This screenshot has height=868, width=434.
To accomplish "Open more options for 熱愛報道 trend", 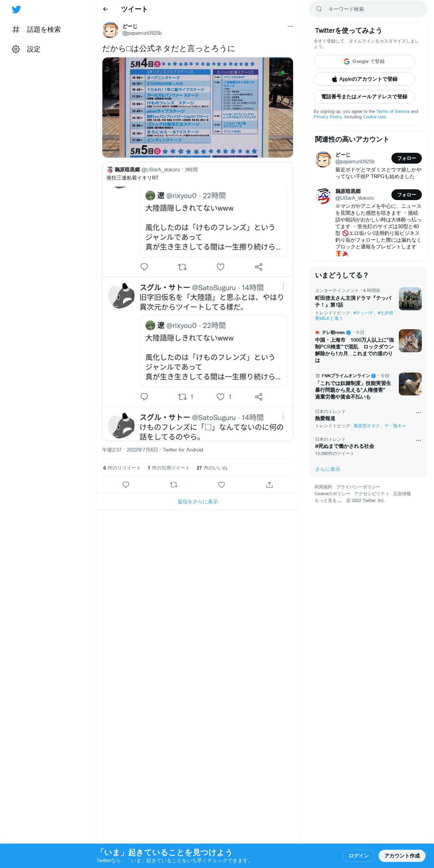I will 418,413.
